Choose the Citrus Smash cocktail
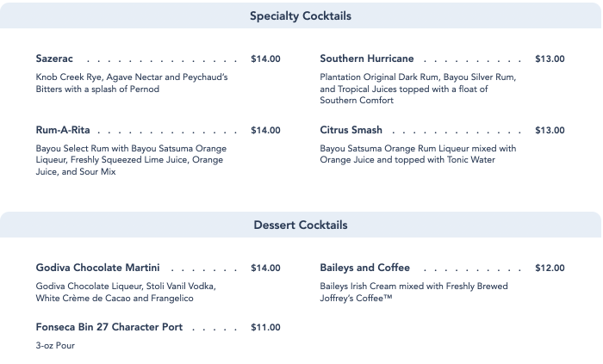The image size is (603, 364). [351, 130]
